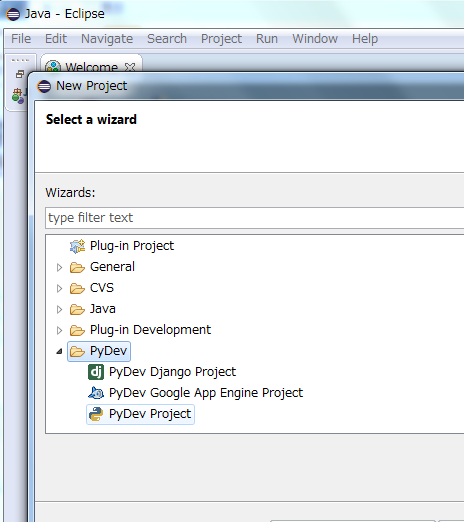Click the Plug-in Project wizard icon
464x522 pixels.
click(77, 246)
